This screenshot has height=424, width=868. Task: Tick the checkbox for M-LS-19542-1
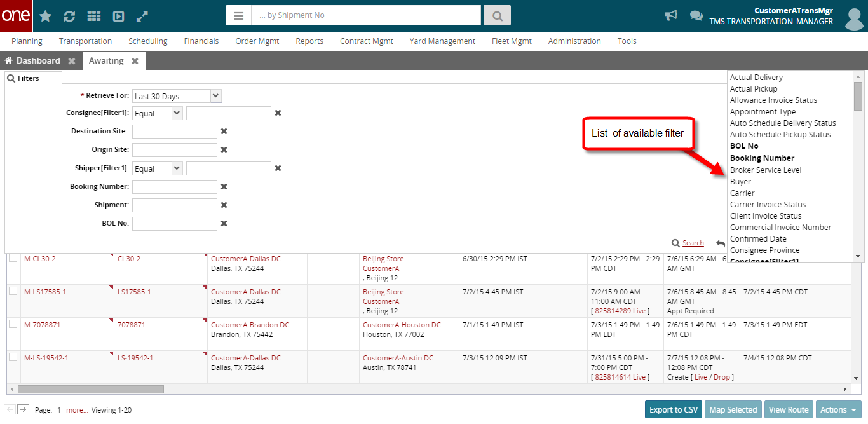click(x=13, y=357)
